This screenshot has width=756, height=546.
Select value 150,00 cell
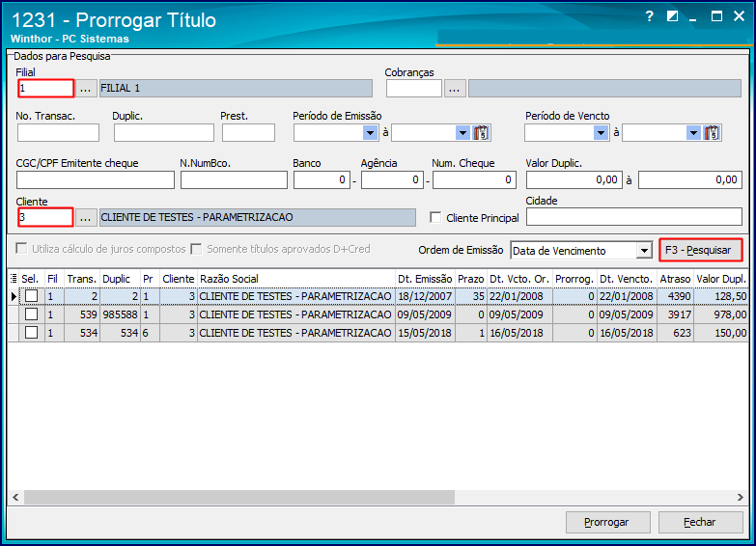(x=721, y=333)
